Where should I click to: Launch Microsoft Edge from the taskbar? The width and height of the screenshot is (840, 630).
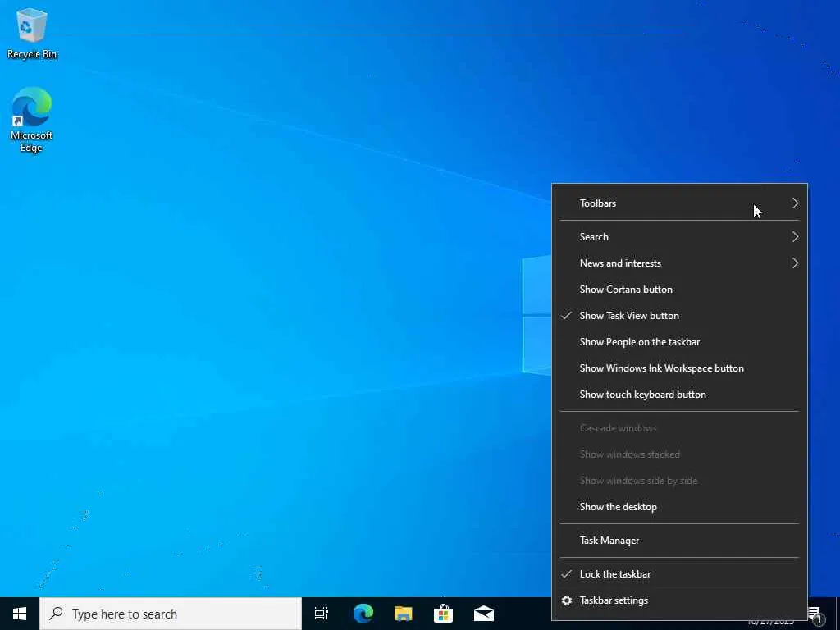click(x=363, y=614)
